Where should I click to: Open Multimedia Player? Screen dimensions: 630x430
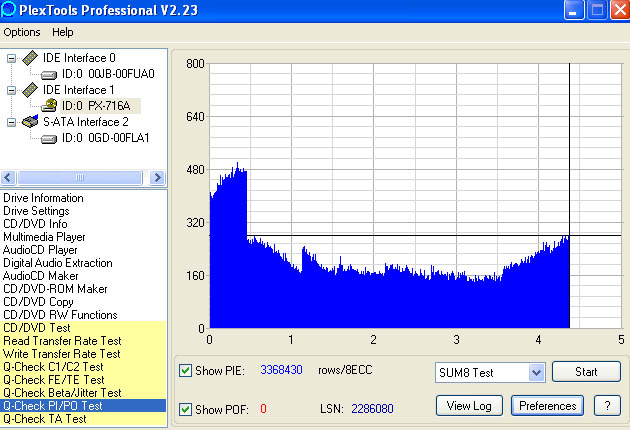pos(44,237)
